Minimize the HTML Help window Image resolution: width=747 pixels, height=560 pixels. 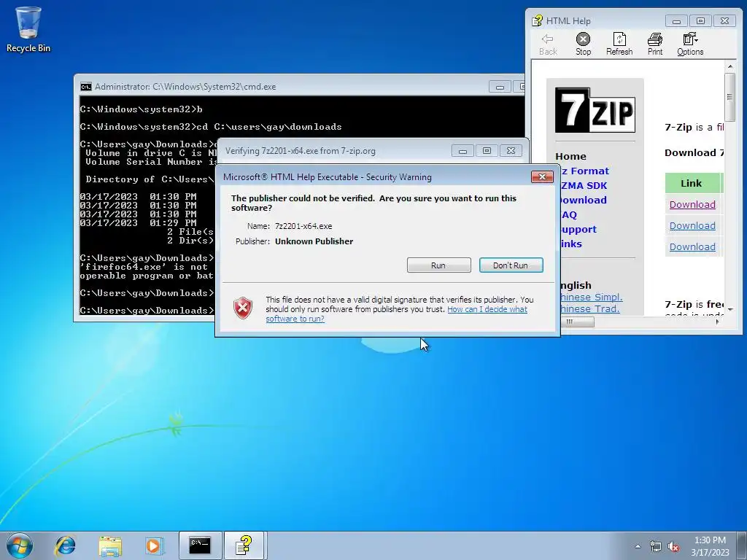click(x=676, y=21)
